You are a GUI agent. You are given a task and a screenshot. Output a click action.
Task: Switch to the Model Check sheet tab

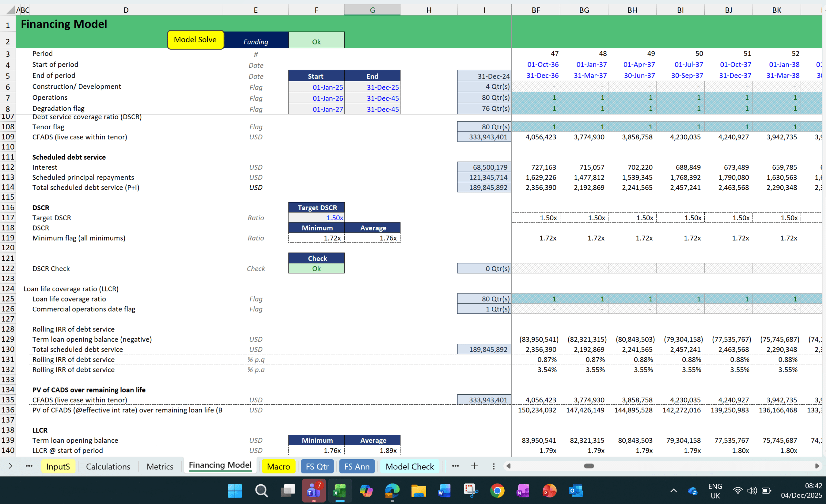pos(409,467)
